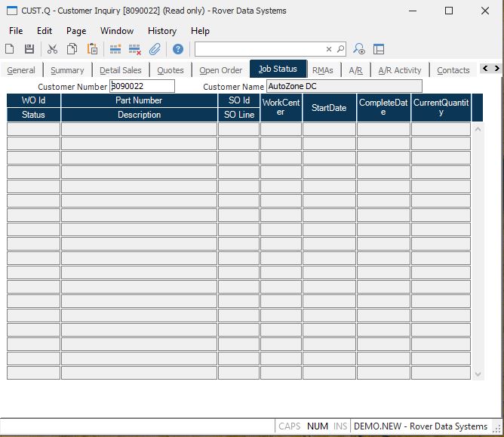Image resolution: width=504 pixels, height=437 pixels.
Task: Click the Save disk icon
Action: pos(29,49)
